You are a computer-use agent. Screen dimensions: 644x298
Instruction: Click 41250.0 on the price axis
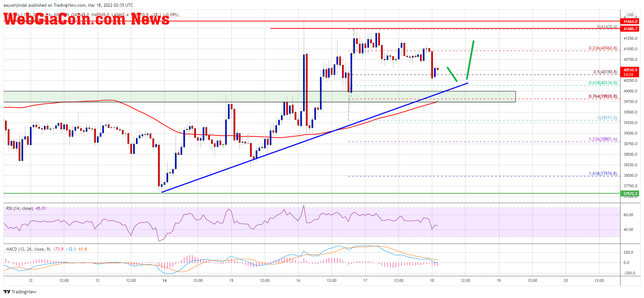pyautogui.click(x=630, y=38)
